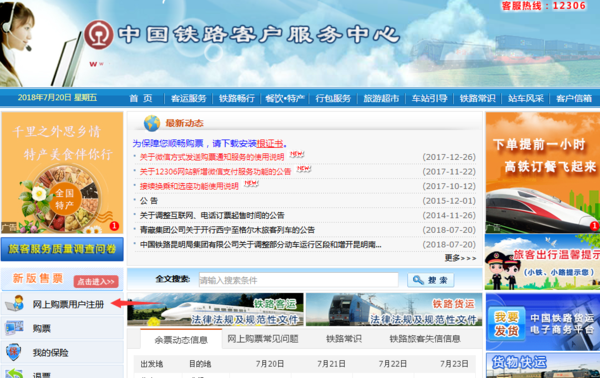The image size is (600, 378).
Task: Open 客户信箱 menu item
Action: tap(574, 98)
